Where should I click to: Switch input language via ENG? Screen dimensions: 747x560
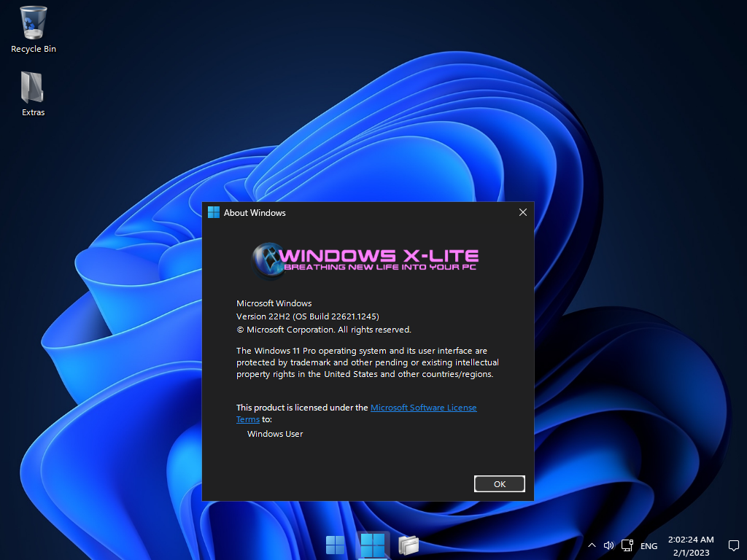pos(649,545)
